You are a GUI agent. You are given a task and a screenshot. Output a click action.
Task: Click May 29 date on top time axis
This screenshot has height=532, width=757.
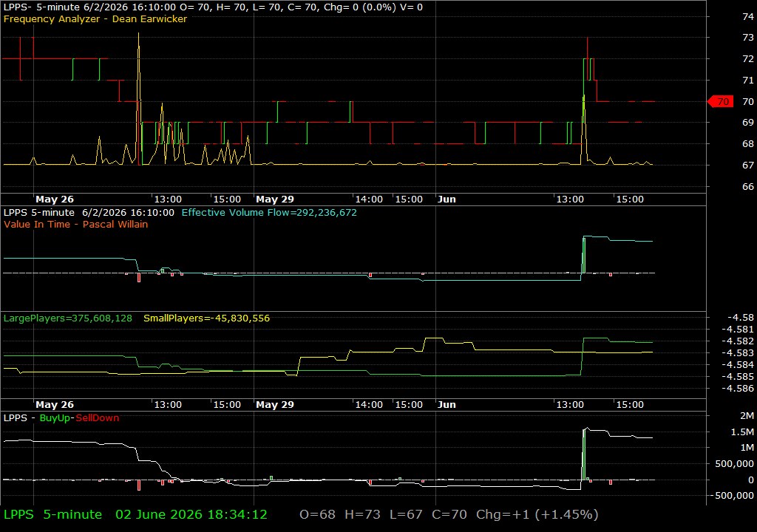pos(275,199)
